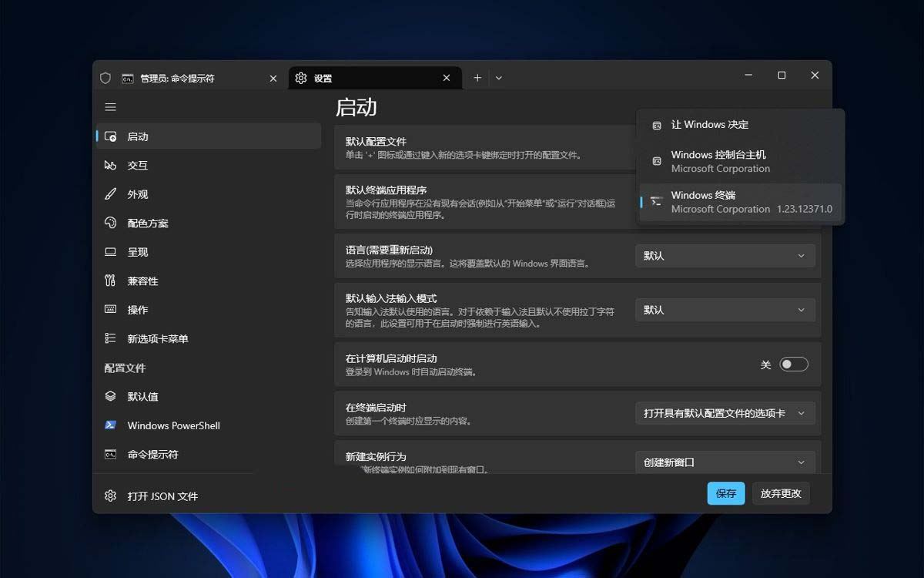Select Windows 终端 option

point(741,202)
